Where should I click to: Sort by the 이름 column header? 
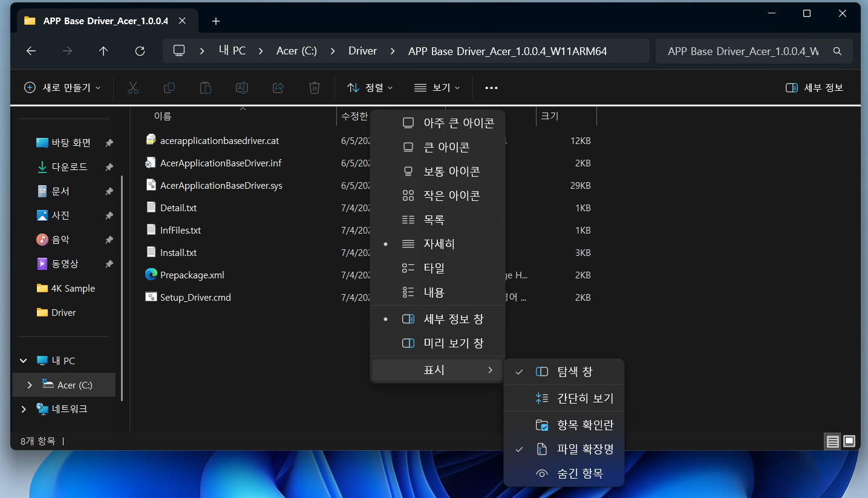click(x=163, y=116)
